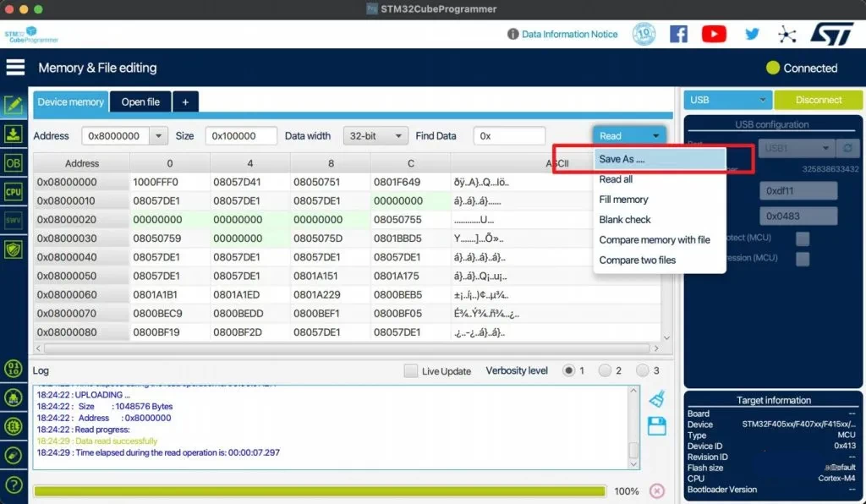The height and width of the screenshot is (504, 866).
Task: Choose Blank check from the menu
Action: click(660, 220)
